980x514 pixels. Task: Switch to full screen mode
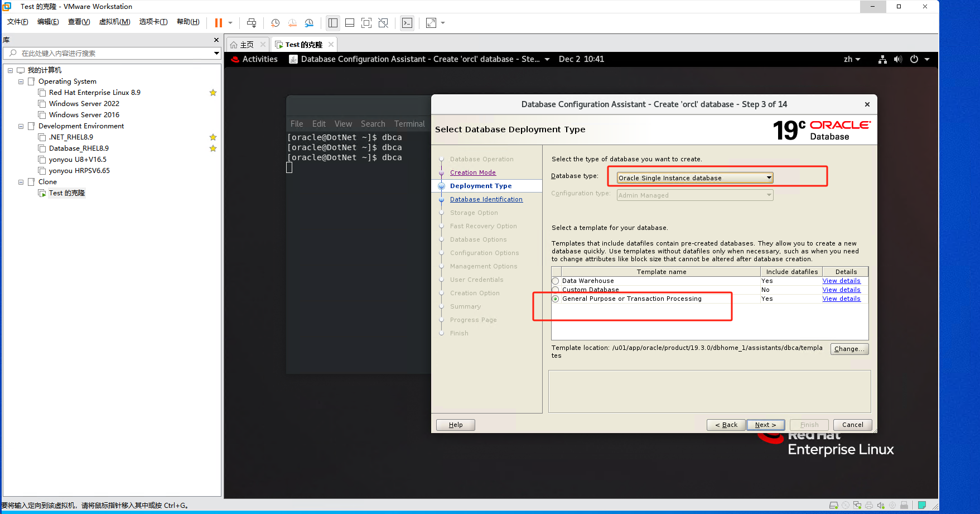pos(366,23)
